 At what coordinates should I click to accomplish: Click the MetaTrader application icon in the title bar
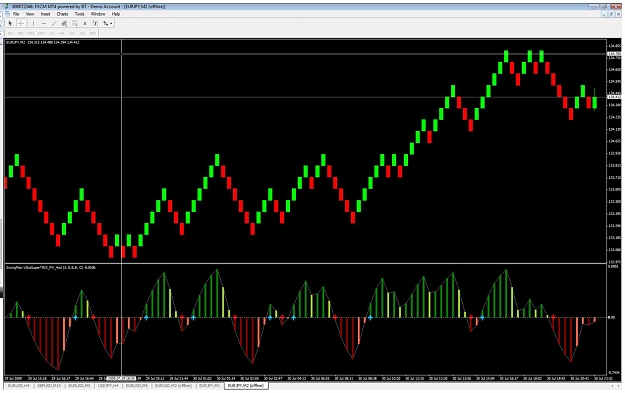(x=7, y=6)
